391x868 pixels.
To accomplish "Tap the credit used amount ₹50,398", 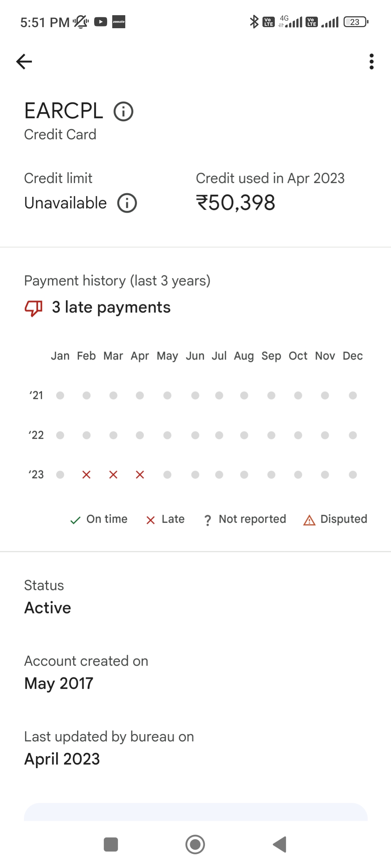I will 236,203.
